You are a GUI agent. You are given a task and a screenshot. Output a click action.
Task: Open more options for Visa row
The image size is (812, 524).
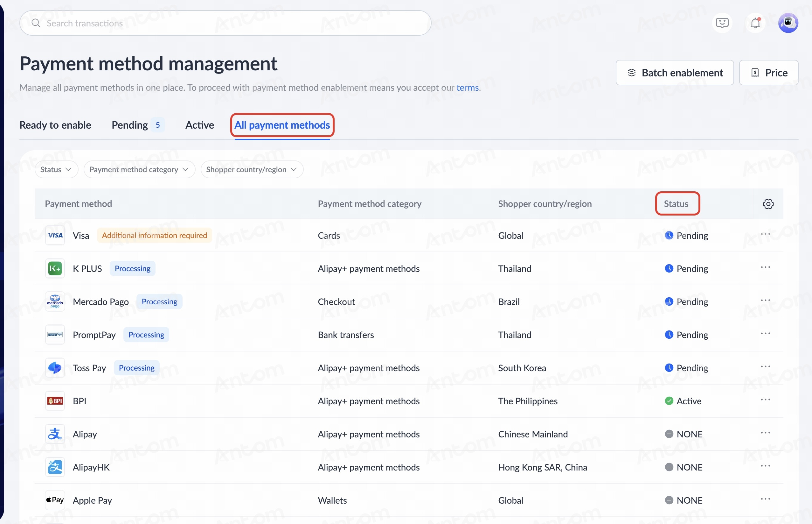pos(766,234)
